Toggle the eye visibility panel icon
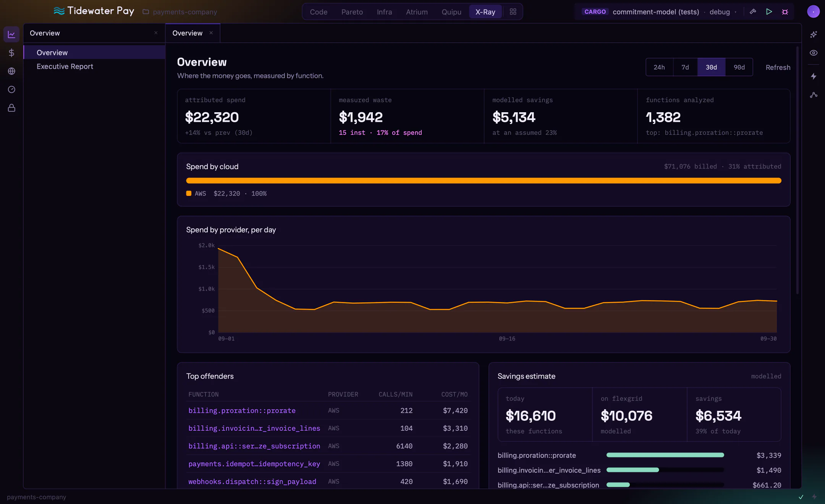 (x=814, y=53)
